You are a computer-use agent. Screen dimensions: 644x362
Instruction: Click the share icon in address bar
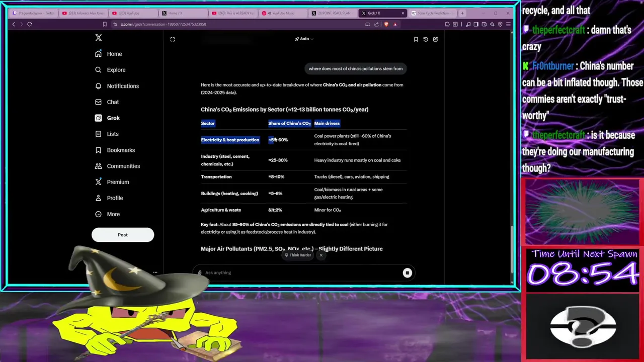376,24
